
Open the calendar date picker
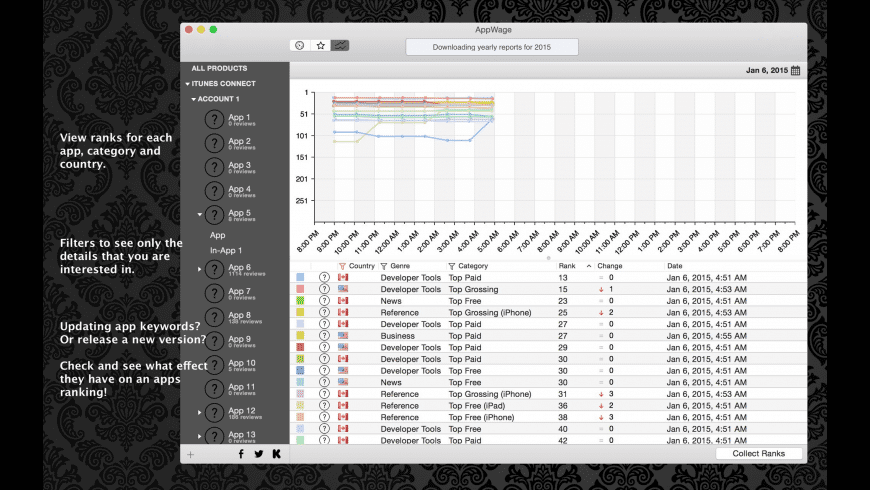point(796,70)
